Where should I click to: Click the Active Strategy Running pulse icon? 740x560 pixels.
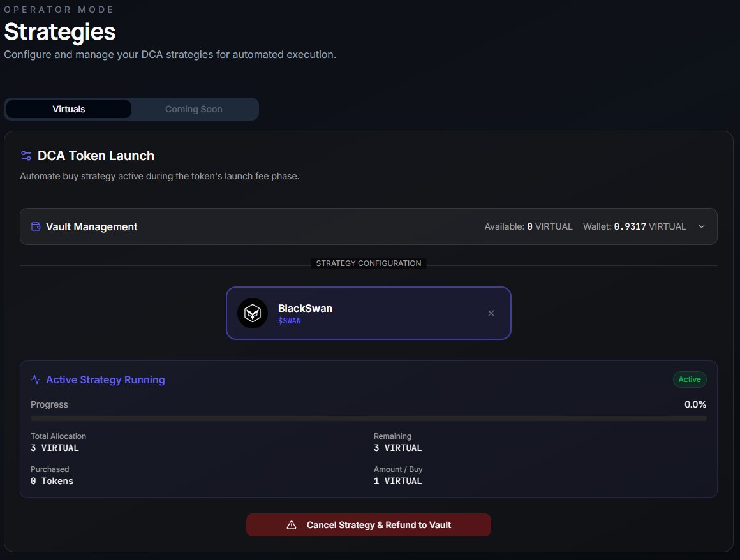[35, 379]
